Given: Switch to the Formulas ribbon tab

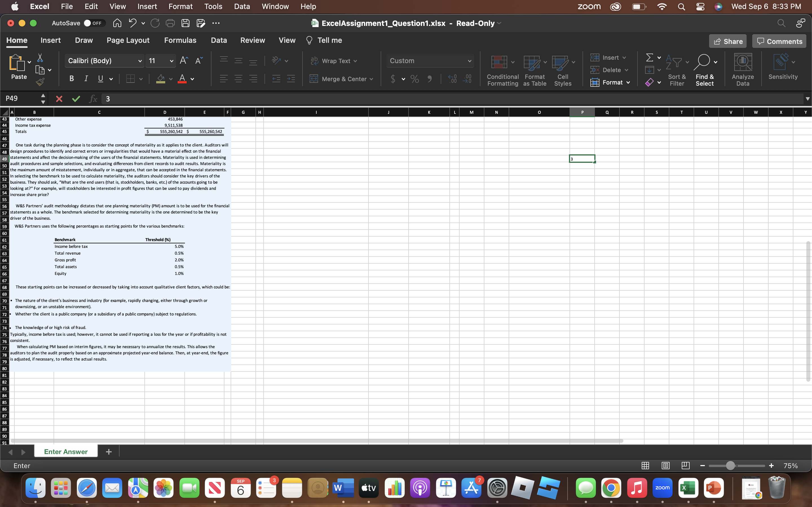Looking at the screenshot, I should coord(180,40).
